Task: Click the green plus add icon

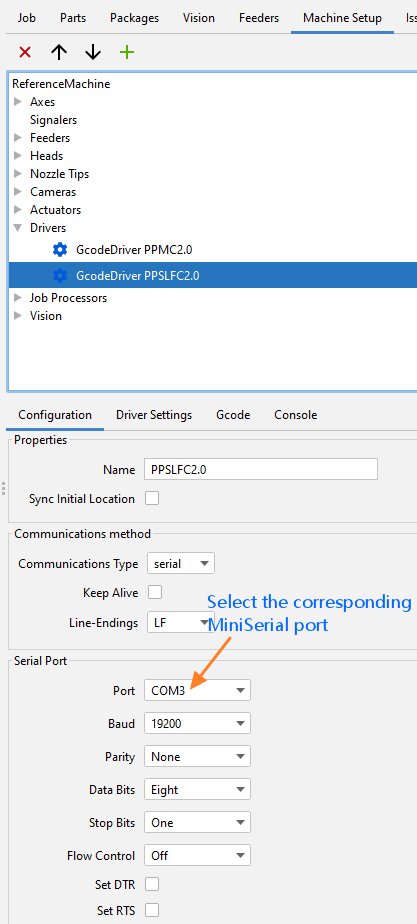Action: click(127, 52)
